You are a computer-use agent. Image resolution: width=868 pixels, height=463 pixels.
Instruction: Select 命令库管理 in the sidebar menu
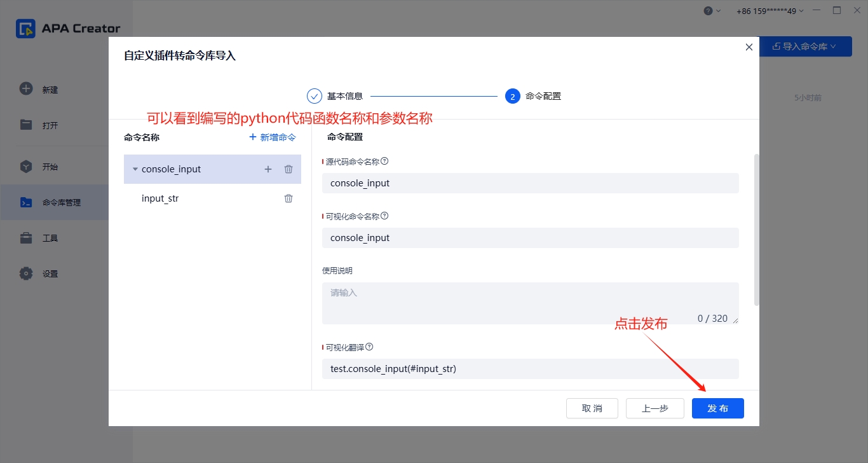(54, 202)
